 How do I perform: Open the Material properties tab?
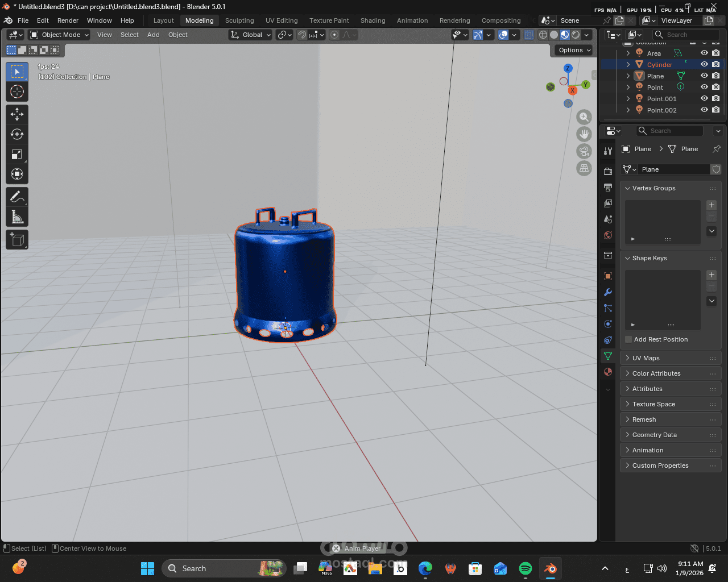[608, 372]
